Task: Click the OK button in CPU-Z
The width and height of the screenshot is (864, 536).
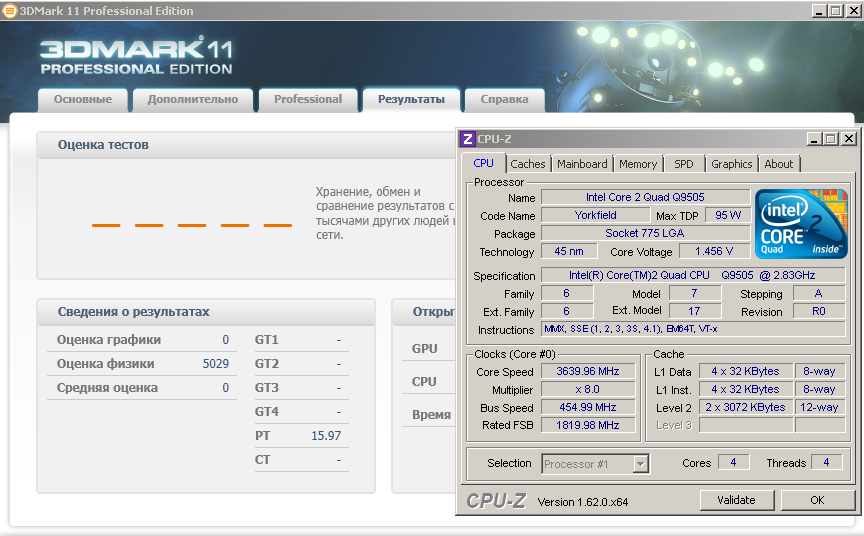Action: tap(817, 500)
